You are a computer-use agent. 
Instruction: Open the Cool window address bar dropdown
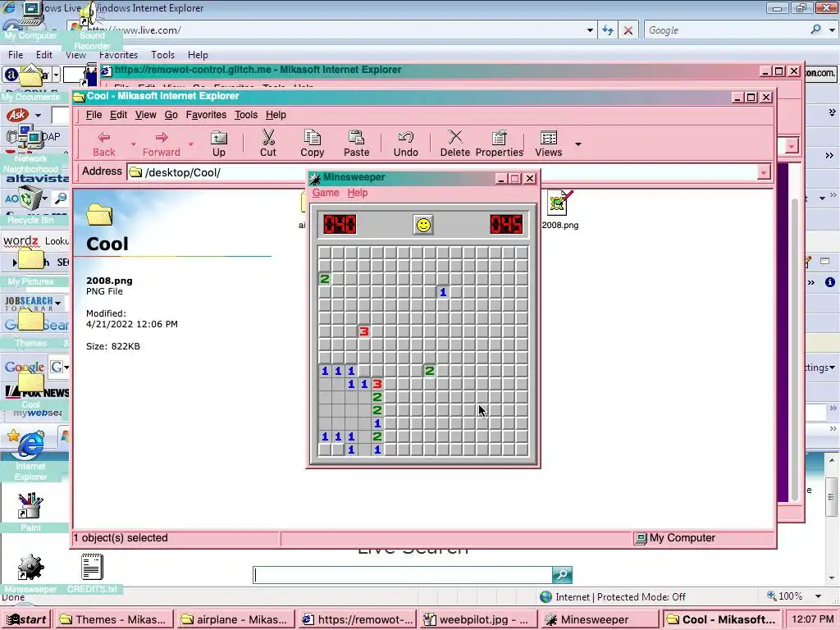click(764, 172)
